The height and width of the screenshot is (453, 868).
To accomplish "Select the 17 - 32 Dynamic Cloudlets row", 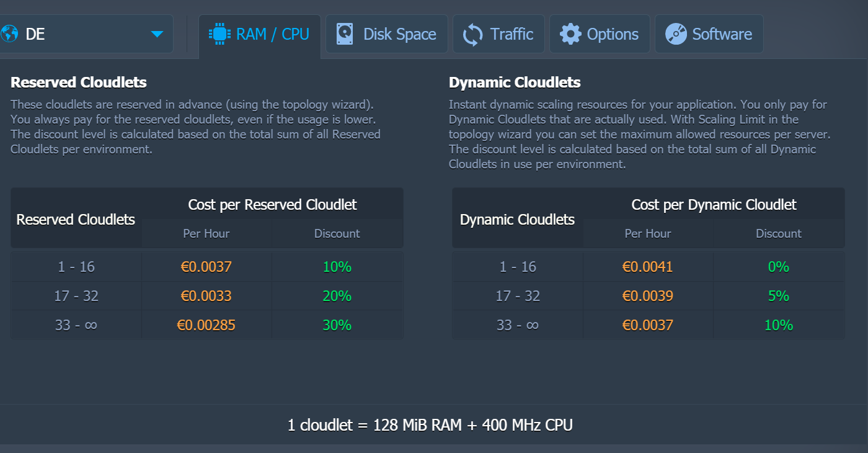I will pyautogui.click(x=518, y=296).
